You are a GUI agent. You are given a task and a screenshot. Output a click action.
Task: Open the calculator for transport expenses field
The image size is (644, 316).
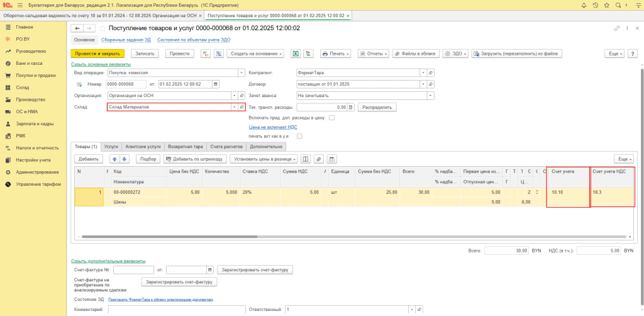[x=350, y=107]
